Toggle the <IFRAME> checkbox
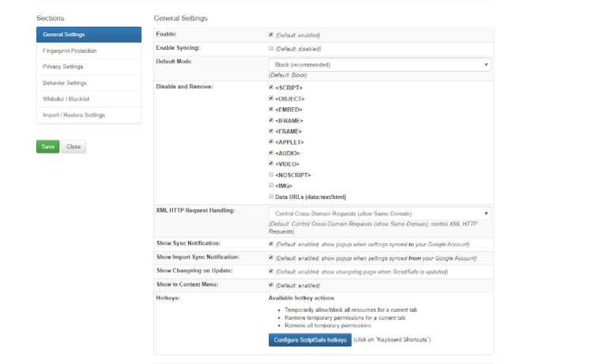This screenshot has height=364, width=607. (271, 120)
